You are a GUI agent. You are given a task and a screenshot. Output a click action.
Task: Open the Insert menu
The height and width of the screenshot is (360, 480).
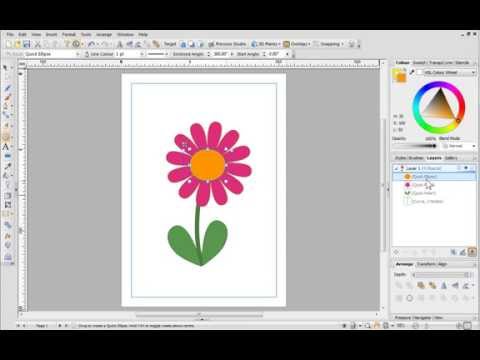click(x=51, y=34)
